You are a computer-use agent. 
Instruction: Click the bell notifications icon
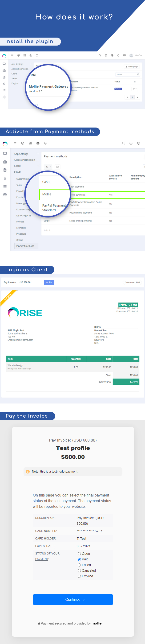[118, 55]
